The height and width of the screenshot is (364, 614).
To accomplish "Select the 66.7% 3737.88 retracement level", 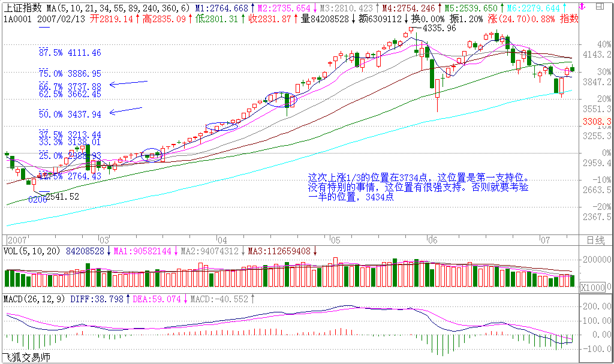I will [70, 86].
